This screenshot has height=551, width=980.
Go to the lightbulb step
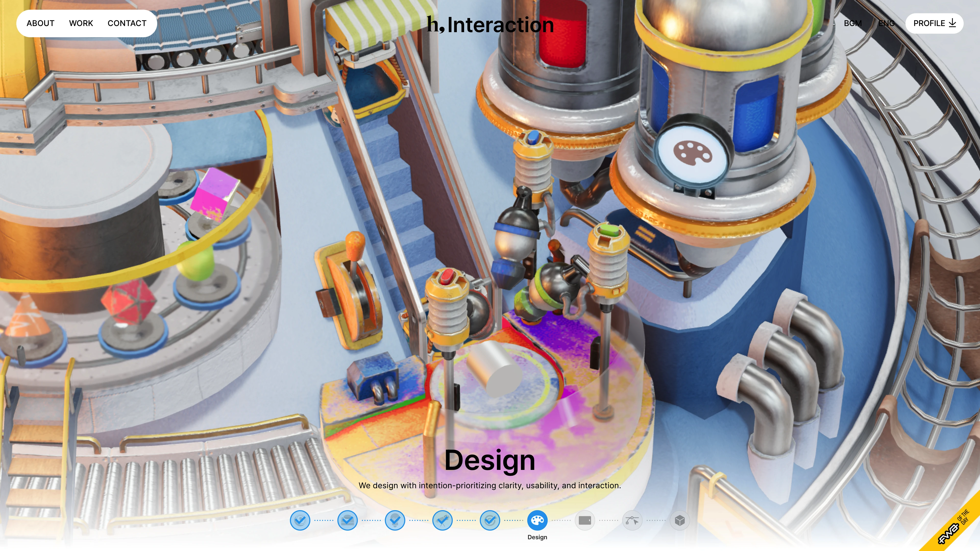(395, 520)
